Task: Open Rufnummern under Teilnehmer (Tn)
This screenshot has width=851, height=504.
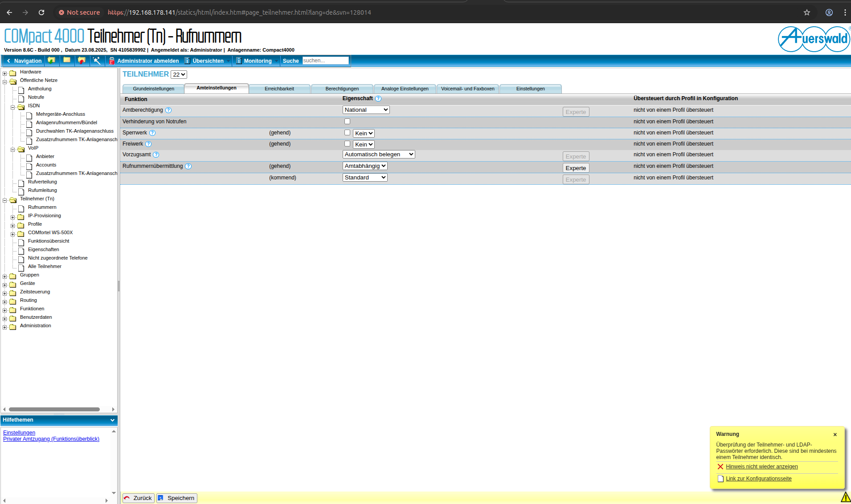Action: [x=42, y=207]
